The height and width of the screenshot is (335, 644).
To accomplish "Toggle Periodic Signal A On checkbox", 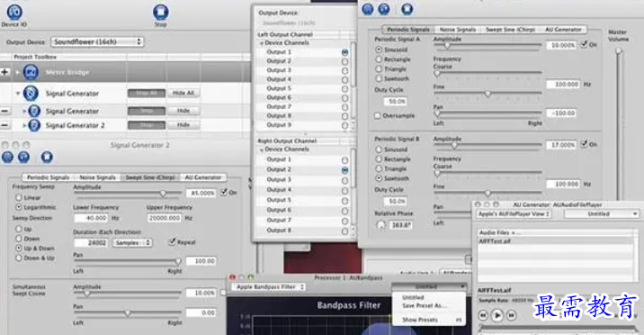I will click(x=584, y=44).
